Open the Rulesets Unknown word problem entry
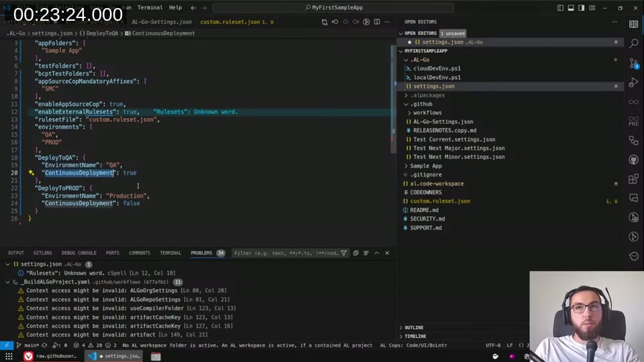Screen dimensions: 644x362 pyautogui.click(x=101, y=273)
